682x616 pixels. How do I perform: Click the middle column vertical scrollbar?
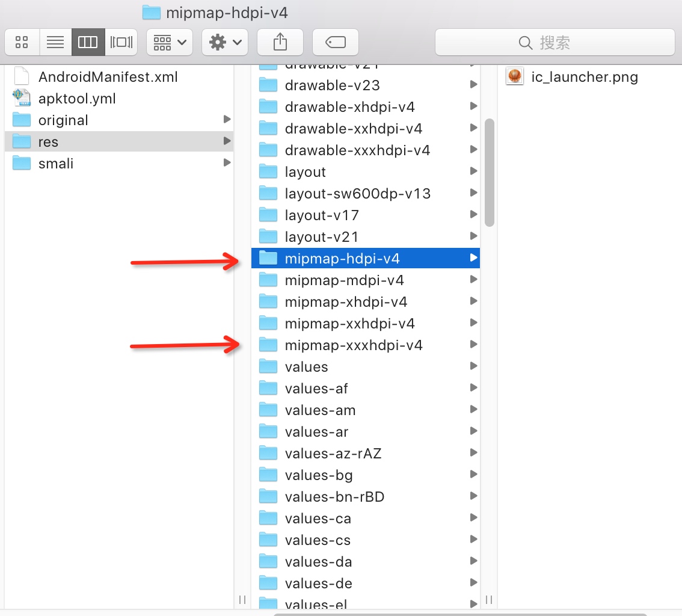(x=490, y=173)
